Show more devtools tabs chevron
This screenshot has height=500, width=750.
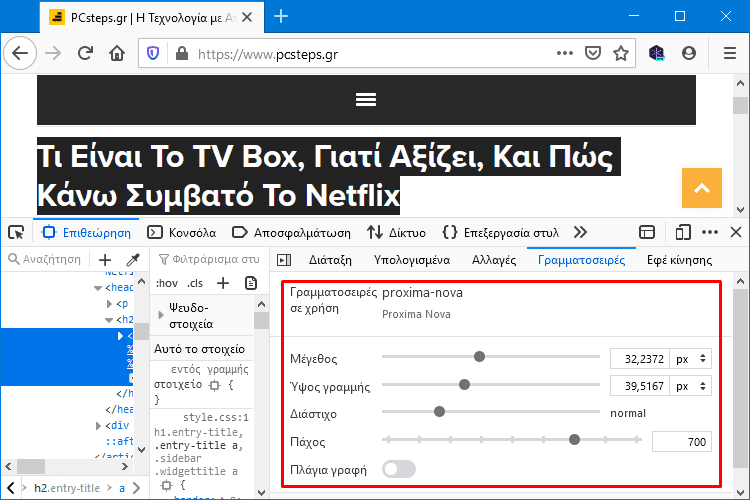click(580, 233)
